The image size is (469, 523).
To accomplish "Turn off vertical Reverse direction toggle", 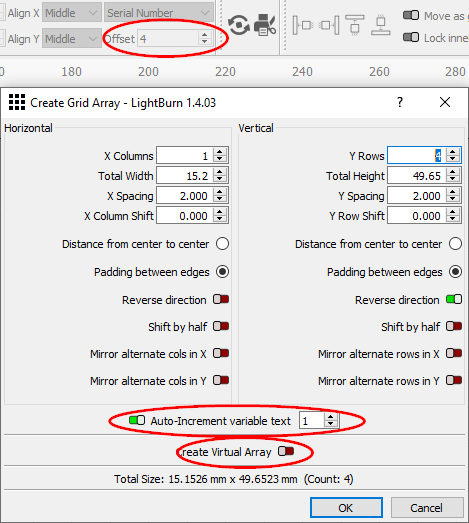I will coord(454,299).
